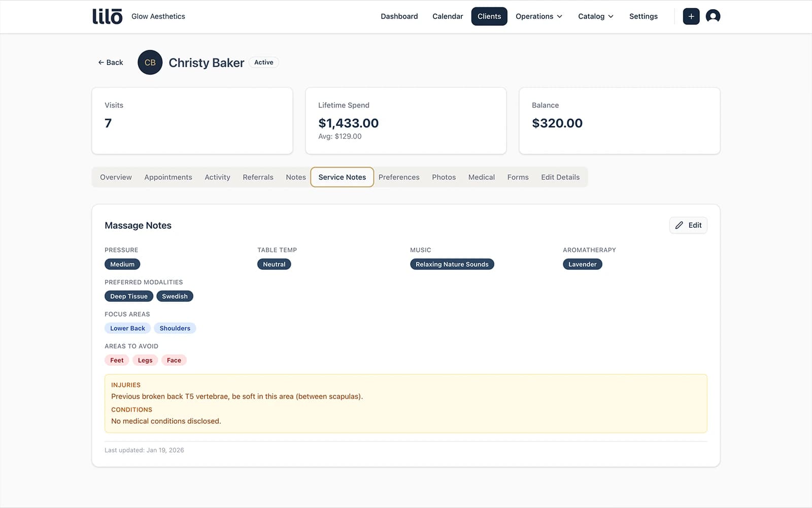This screenshot has height=508, width=812.
Task: Click the Deep Tissue modality tag
Action: [129, 296]
